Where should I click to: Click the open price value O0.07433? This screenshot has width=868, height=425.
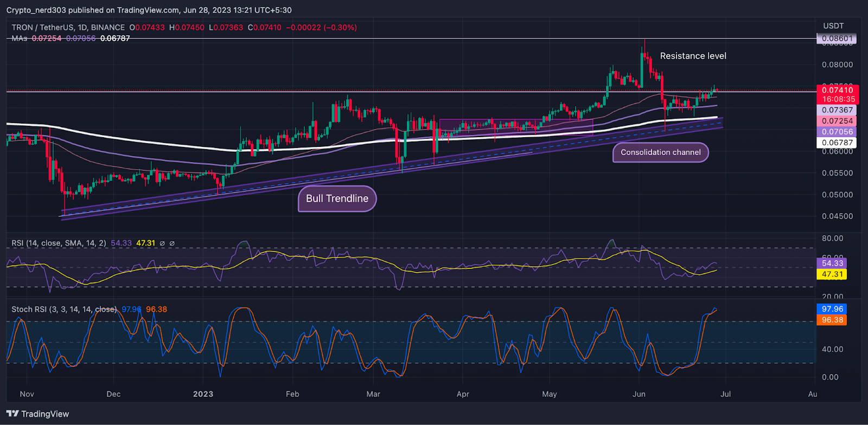(147, 28)
